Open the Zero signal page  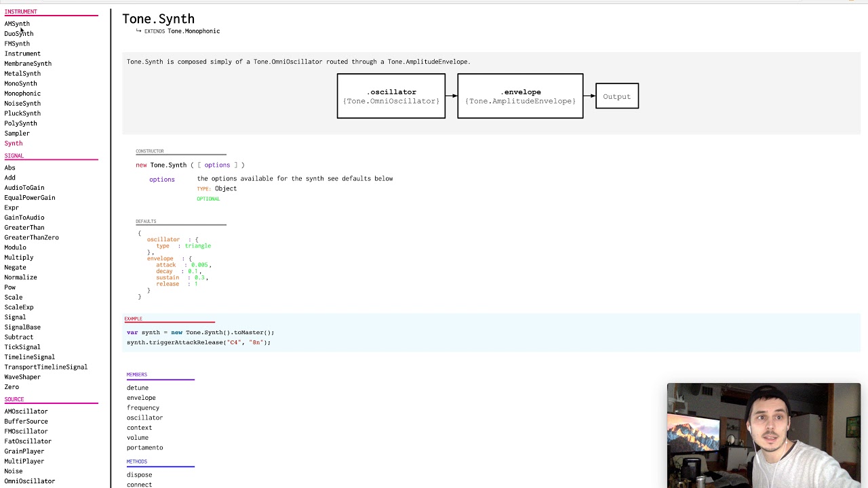pyautogui.click(x=12, y=387)
